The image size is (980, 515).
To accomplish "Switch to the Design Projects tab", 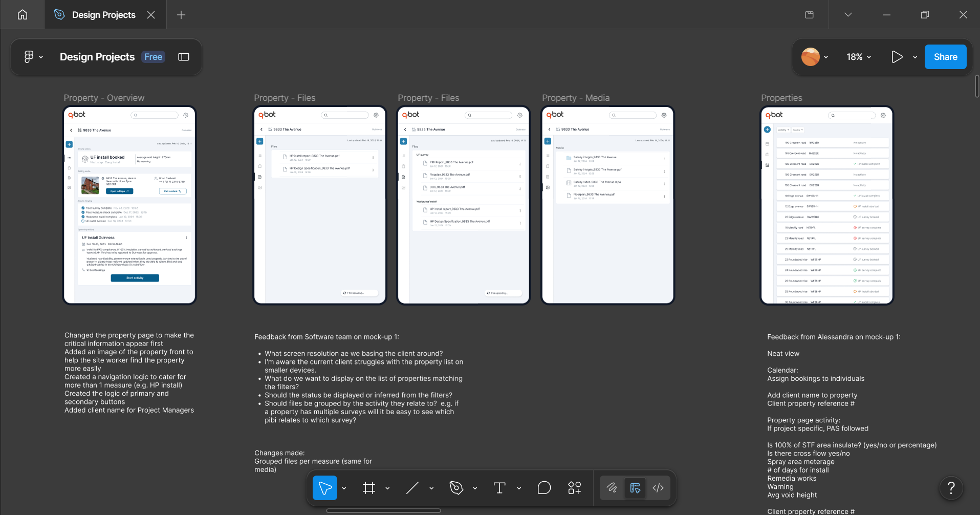I will [104, 15].
